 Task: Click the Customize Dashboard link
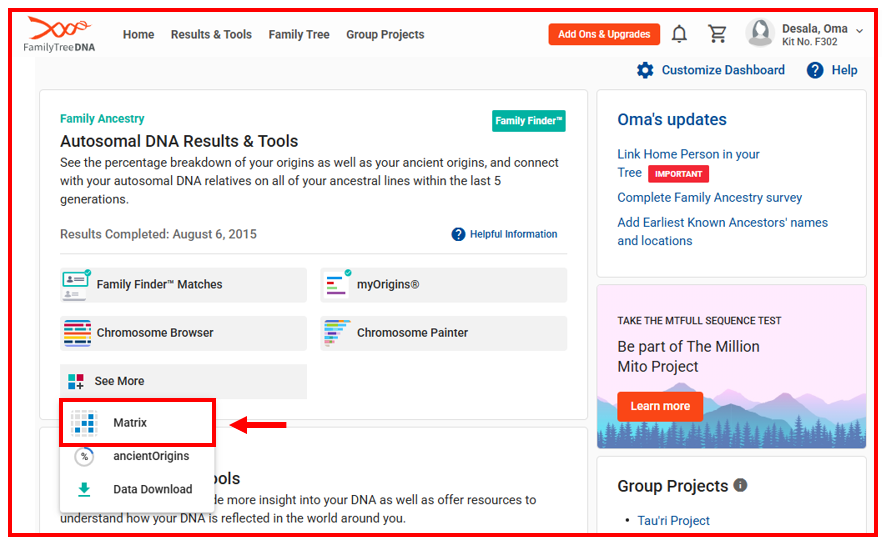click(x=723, y=70)
